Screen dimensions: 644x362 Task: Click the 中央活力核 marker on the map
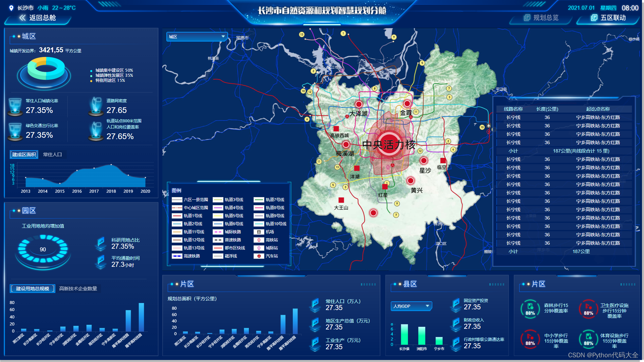point(389,145)
